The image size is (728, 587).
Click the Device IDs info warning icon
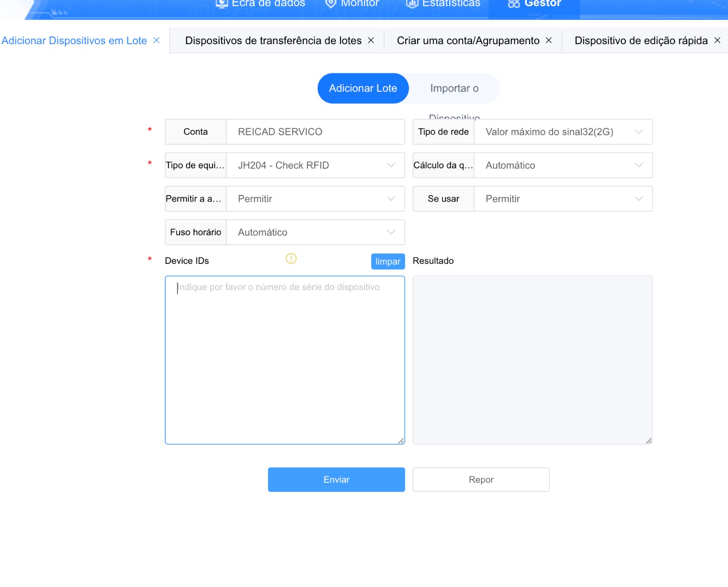291,258
